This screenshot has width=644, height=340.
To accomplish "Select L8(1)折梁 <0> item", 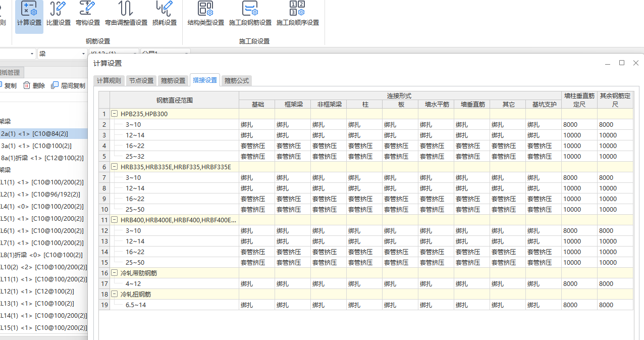I will point(41,255).
